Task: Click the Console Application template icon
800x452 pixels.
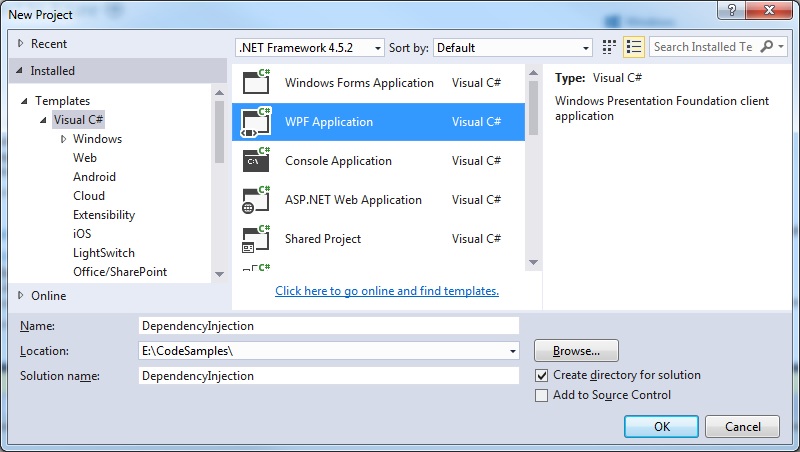Action: click(x=256, y=160)
